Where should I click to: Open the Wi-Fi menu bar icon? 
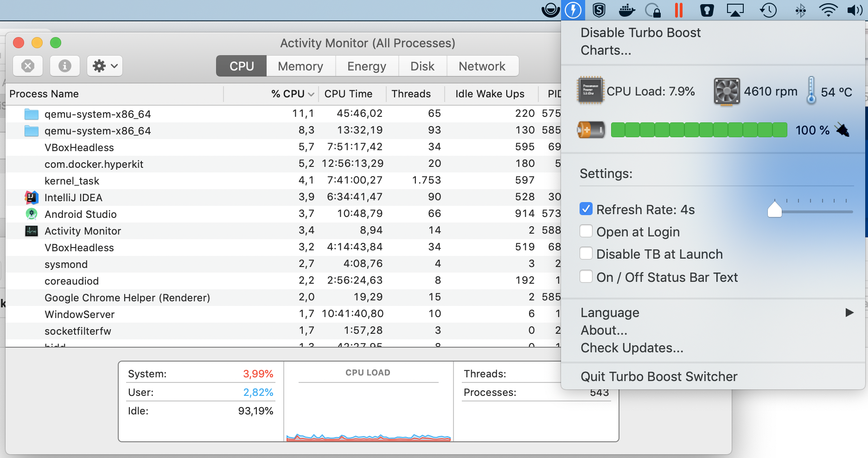pos(828,10)
